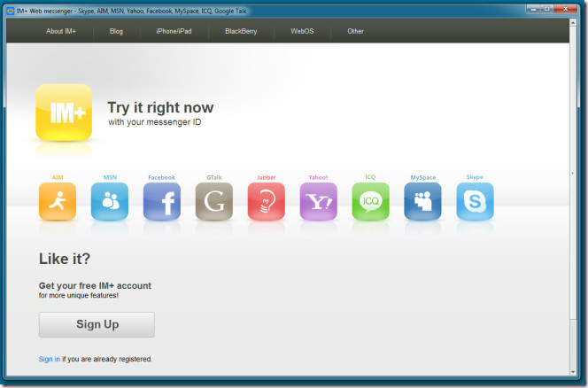Click the Jabber label text

click(x=267, y=177)
